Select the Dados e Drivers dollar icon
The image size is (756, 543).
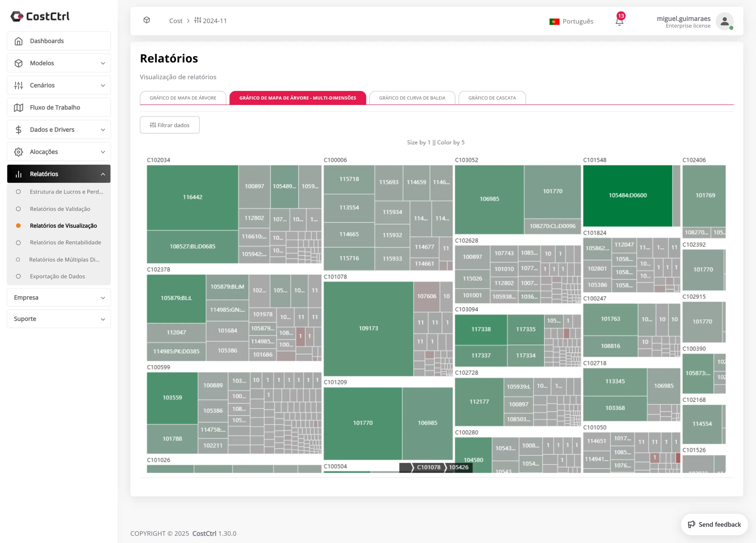[19, 129]
